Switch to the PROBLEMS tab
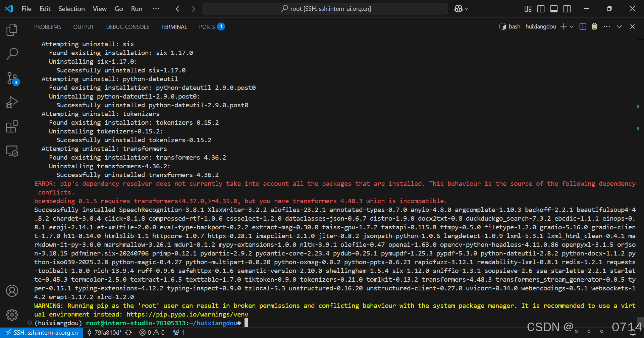Image resolution: width=644 pixels, height=338 pixels. tap(48, 27)
